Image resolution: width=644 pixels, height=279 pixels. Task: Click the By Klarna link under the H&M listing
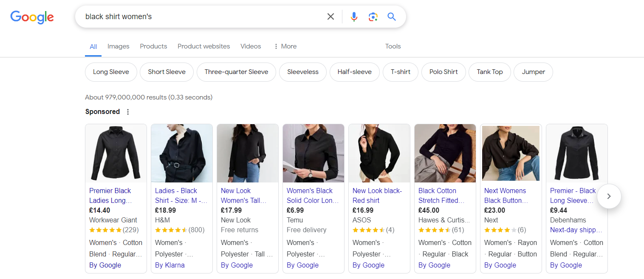coord(169,265)
